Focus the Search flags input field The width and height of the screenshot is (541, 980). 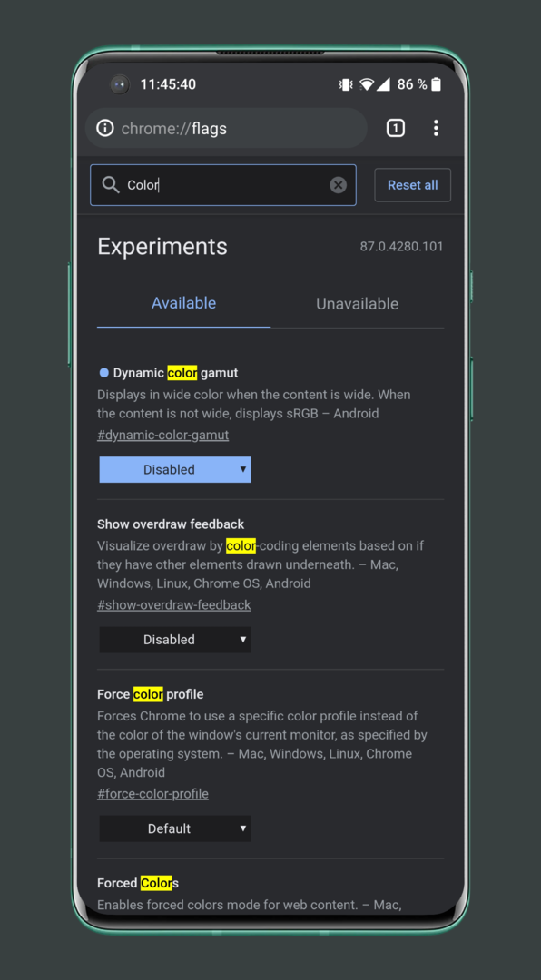click(x=223, y=185)
